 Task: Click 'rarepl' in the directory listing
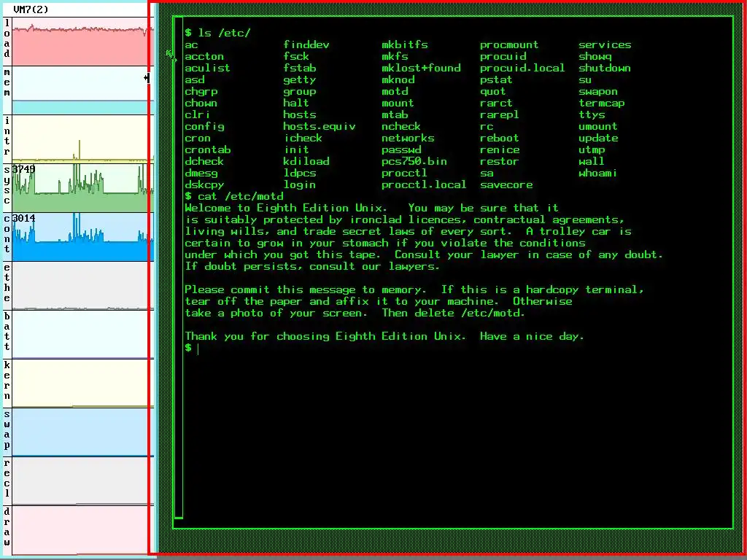(x=499, y=114)
